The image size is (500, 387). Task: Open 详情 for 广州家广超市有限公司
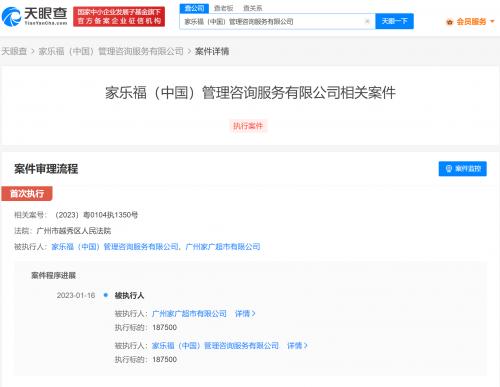(245, 314)
